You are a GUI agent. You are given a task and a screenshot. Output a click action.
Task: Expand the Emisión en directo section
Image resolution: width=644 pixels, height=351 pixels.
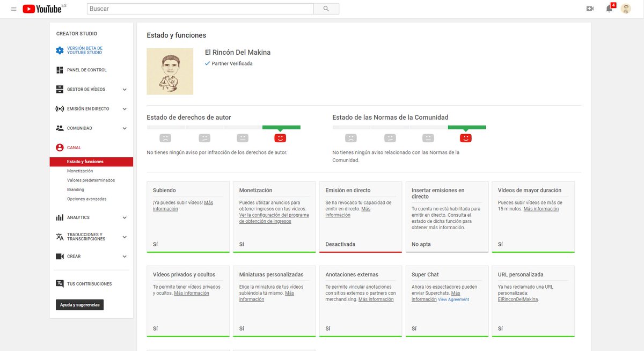click(x=125, y=109)
